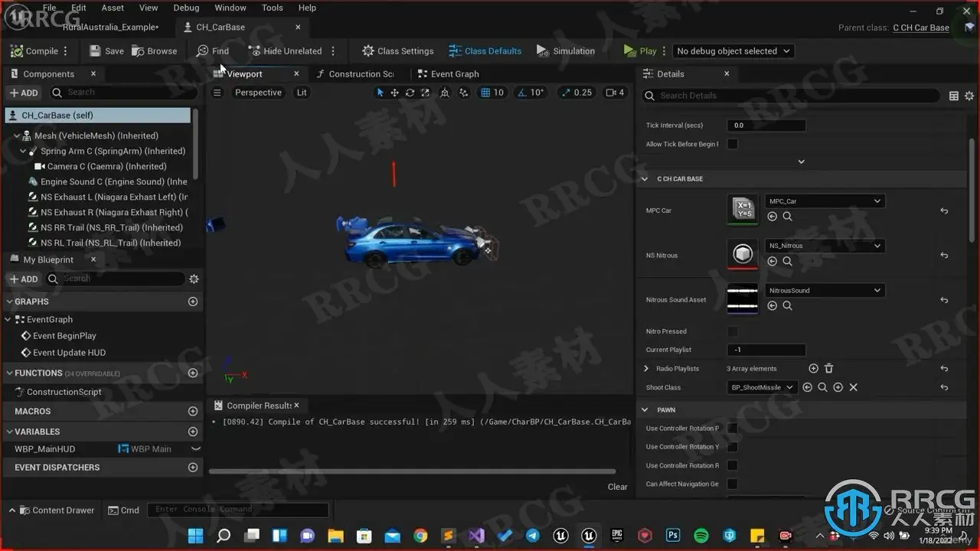Select the translate (move) gizmo tool
This screenshot has width=980, height=551.
click(x=394, y=93)
